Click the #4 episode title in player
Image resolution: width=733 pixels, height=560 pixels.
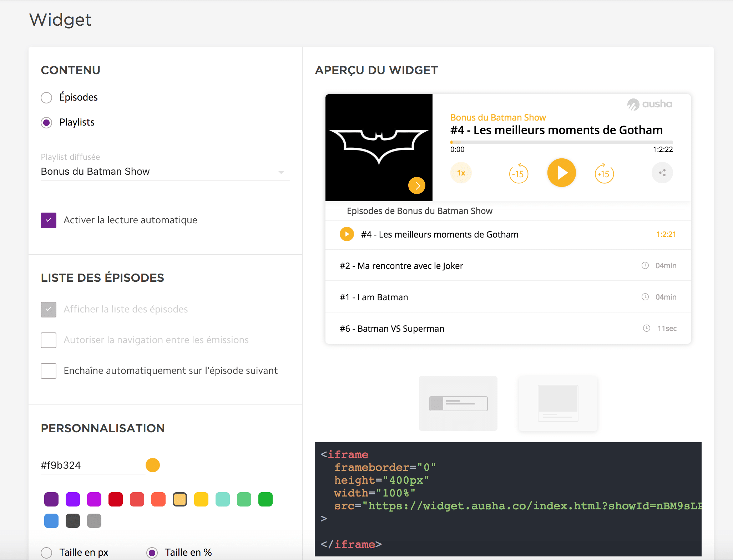(x=556, y=130)
